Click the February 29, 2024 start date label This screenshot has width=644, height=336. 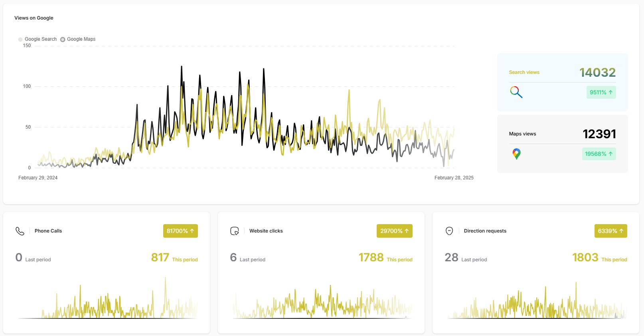click(x=38, y=178)
